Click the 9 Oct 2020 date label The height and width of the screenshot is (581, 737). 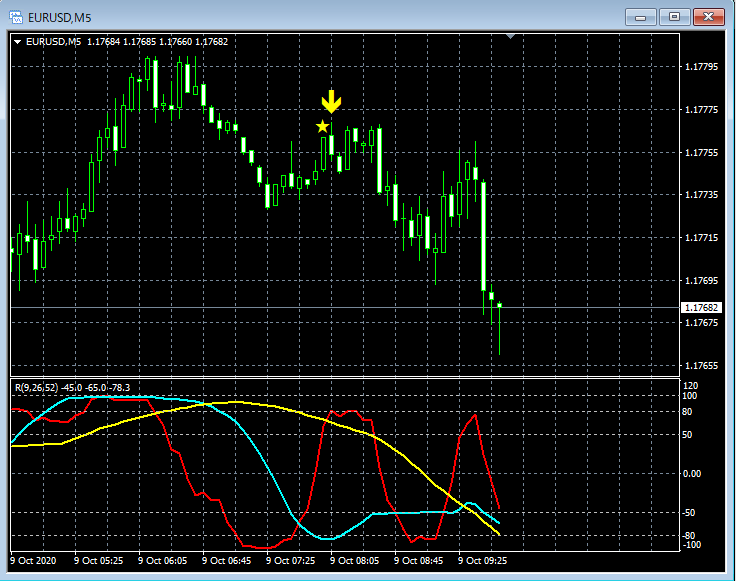tap(33, 560)
